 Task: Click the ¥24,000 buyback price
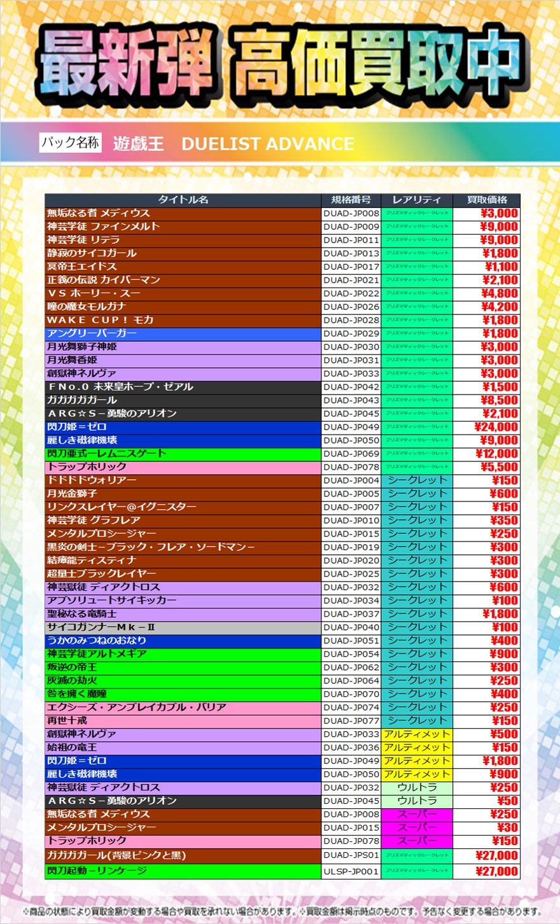(496, 427)
